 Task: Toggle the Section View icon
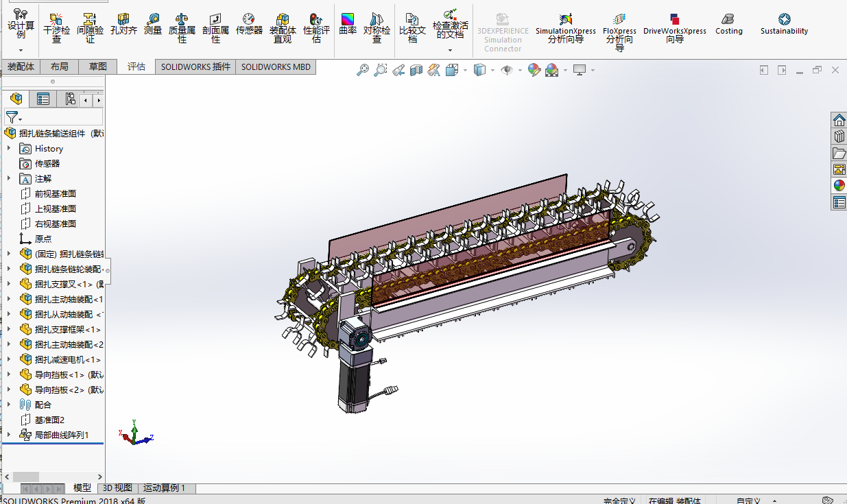pos(416,70)
